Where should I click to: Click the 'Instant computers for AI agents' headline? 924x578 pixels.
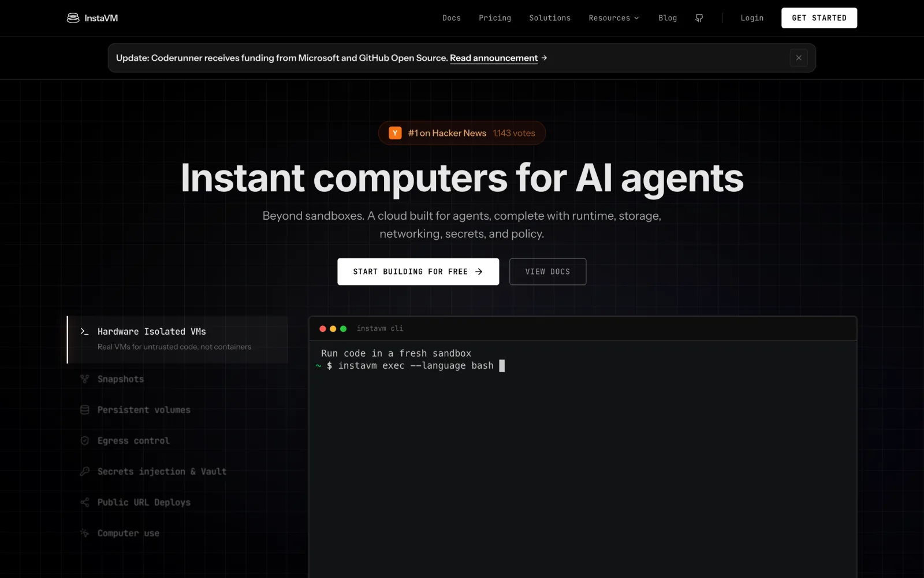(462, 178)
